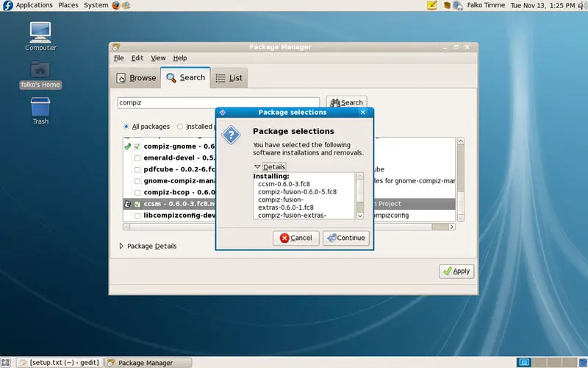
Task: Select the first workspace in the switcher
Action: coord(524,362)
